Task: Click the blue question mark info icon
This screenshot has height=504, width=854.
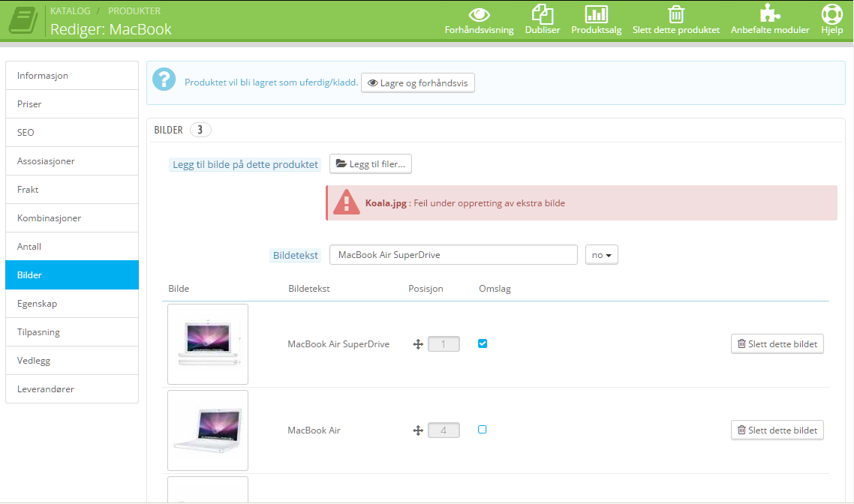Action: [x=164, y=79]
